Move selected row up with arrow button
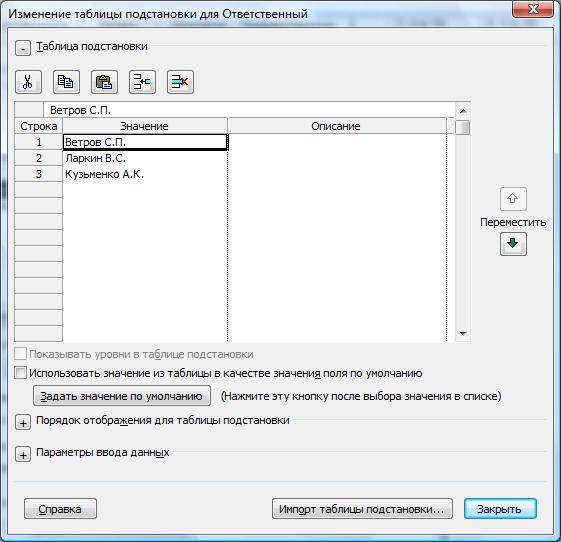The width and height of the screenshot is (561, 542). click(x=513, y=199)
